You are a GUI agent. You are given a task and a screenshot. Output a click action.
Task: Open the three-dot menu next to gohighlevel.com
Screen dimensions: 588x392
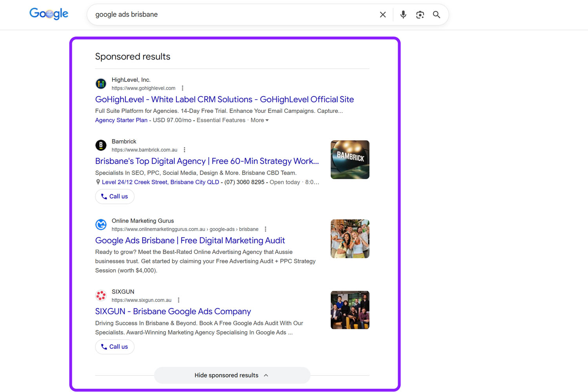click(x=182, y=88)
